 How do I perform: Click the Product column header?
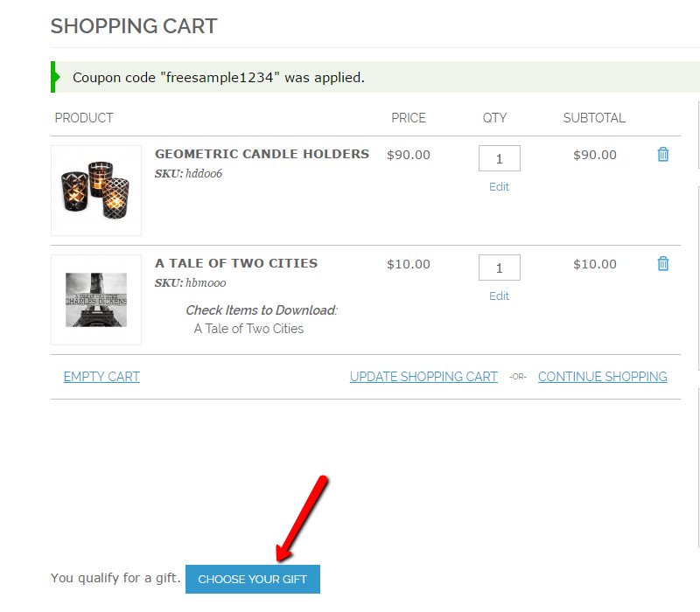pos(84,118)
